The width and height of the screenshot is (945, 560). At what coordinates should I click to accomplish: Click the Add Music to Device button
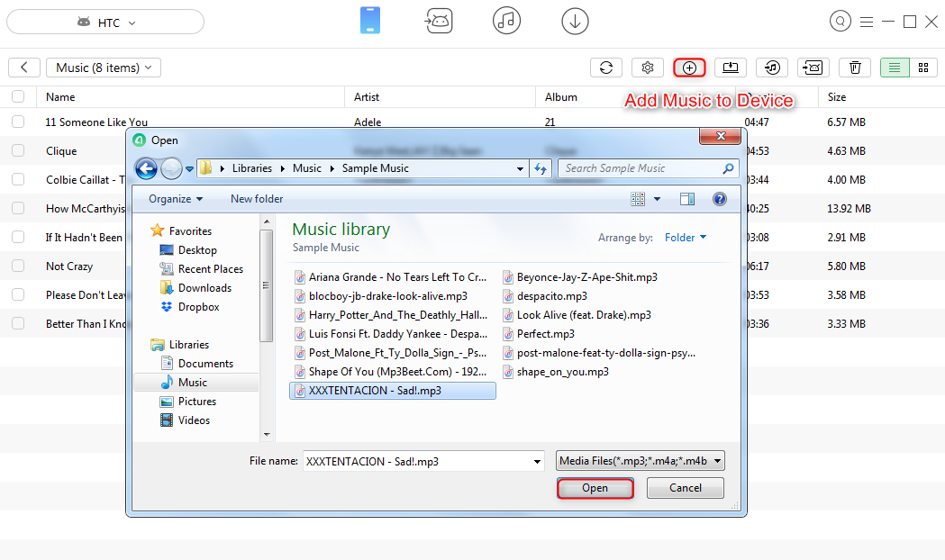tap(689, 68)
